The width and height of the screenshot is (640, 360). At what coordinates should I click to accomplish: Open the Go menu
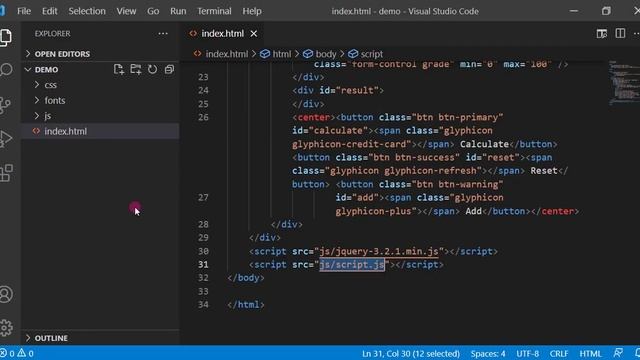(153, 11)
